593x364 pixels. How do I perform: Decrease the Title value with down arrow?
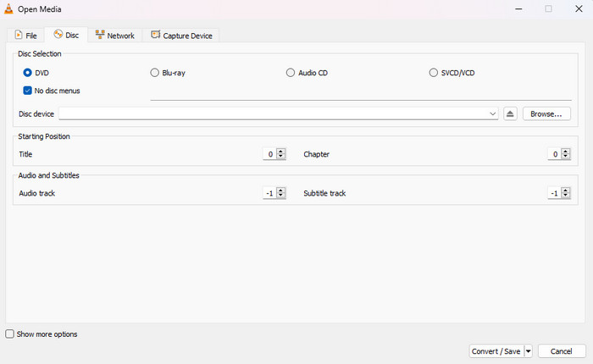[280, 157]
